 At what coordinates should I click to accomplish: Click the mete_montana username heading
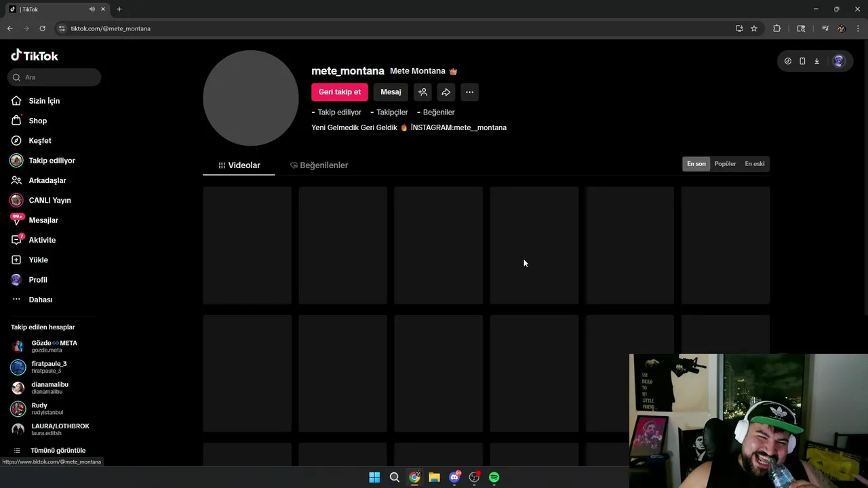[x=348, y=71]
